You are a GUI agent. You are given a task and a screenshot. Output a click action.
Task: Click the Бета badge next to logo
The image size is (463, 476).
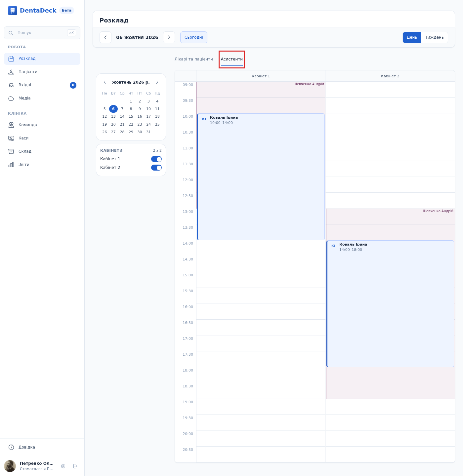[66, 11]
